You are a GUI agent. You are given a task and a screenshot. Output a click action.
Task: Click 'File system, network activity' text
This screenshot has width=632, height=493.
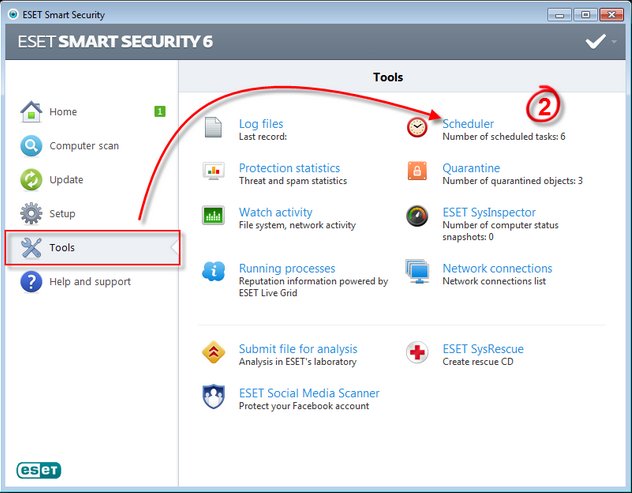click(x=297, y=225)
